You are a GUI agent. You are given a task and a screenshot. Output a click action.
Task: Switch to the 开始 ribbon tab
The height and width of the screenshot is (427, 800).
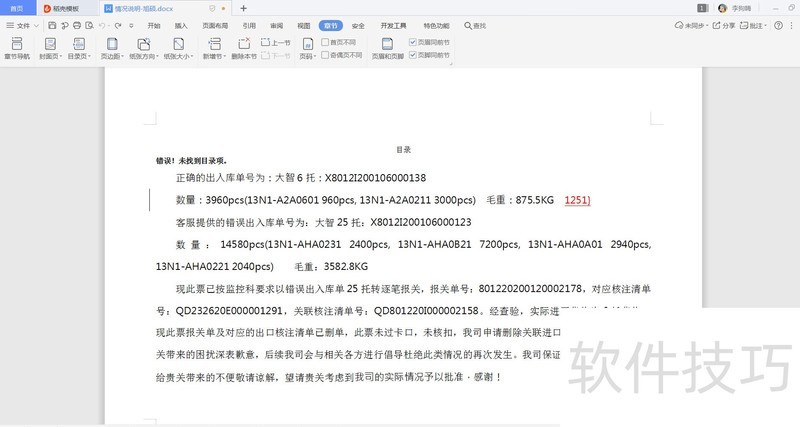coord(154,26)
